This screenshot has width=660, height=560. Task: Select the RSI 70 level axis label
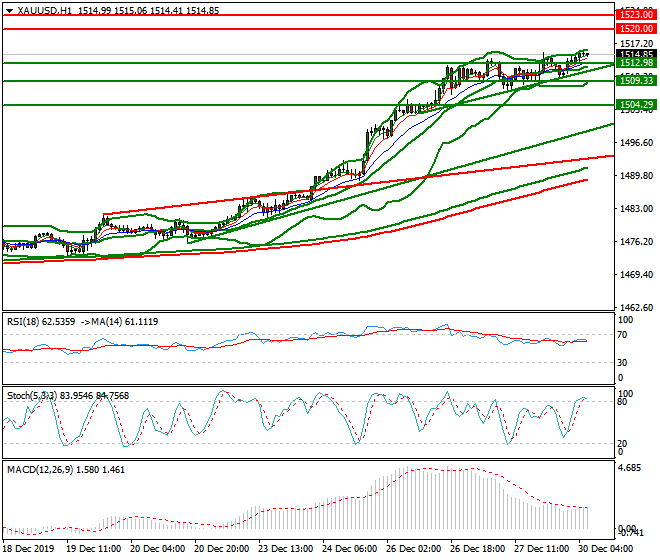click(623, 335)
